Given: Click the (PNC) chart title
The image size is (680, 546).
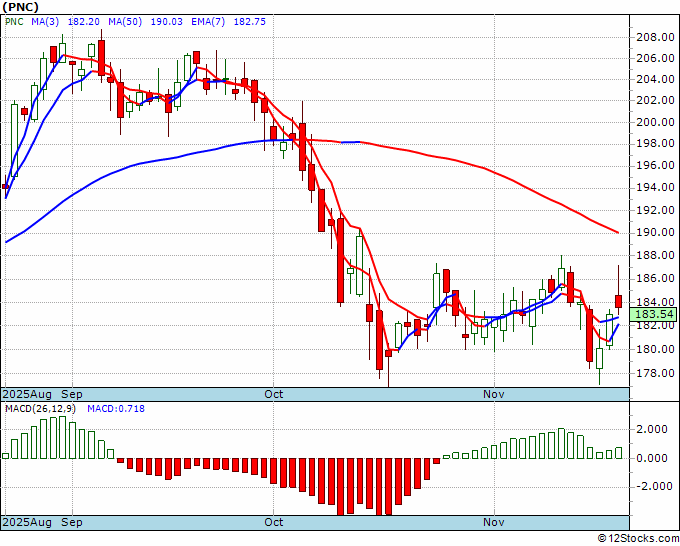Looking at the screenshot, I should pyautogui.click(x=20, y=7).
